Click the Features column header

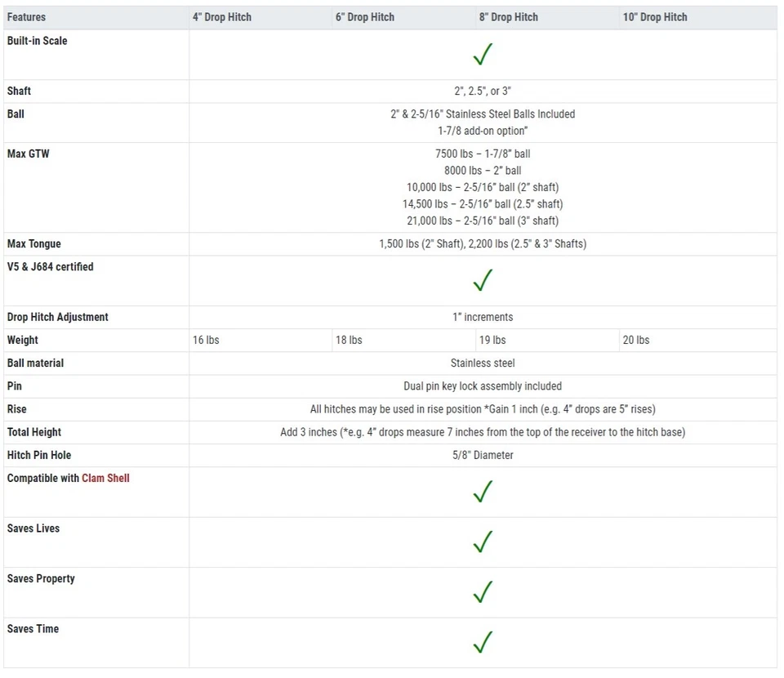[x=26, y=17]
